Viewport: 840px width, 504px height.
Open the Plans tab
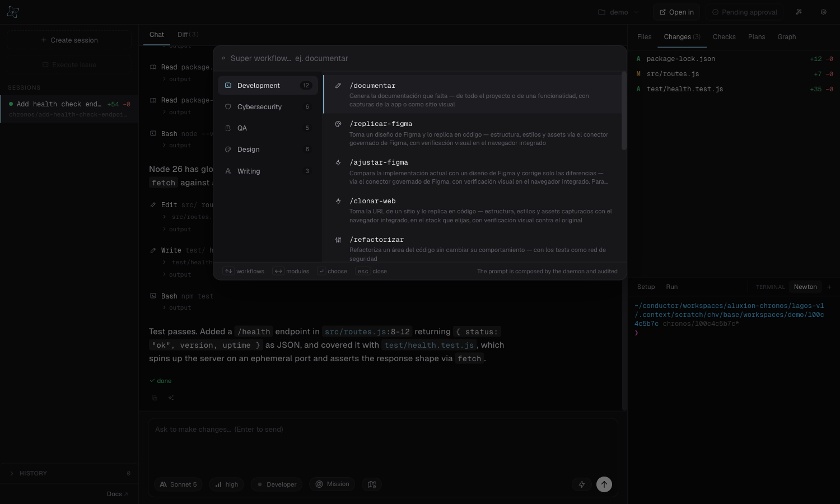click(x=757, y=37)
